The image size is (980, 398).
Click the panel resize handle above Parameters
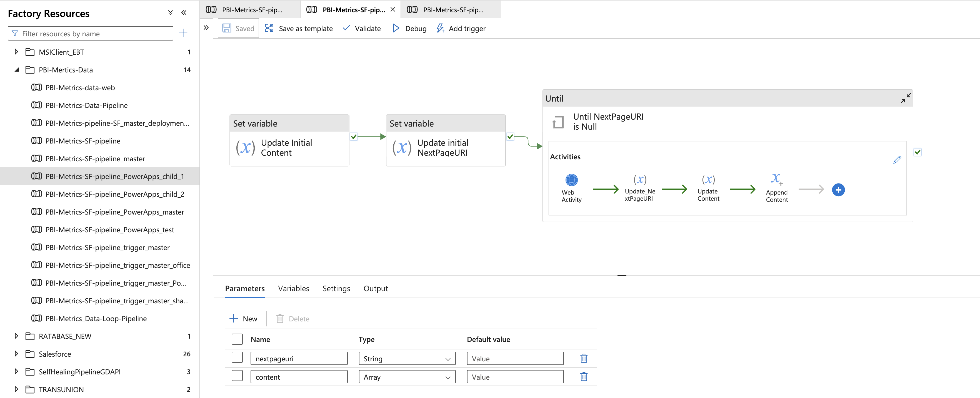point(622,275)
